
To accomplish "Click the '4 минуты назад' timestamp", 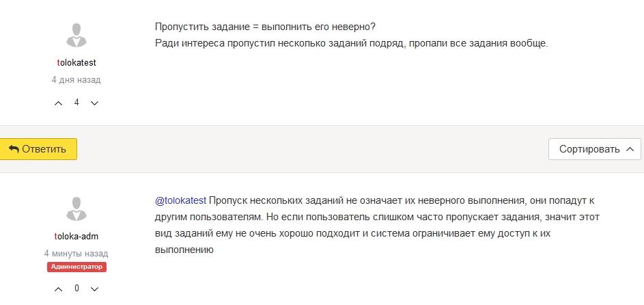I will 76,254.
